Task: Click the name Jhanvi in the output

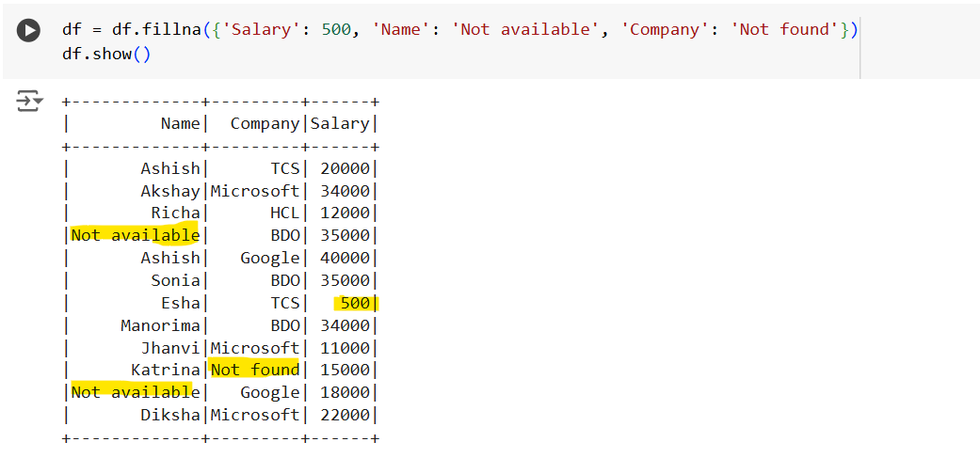Action: [170, 348]
